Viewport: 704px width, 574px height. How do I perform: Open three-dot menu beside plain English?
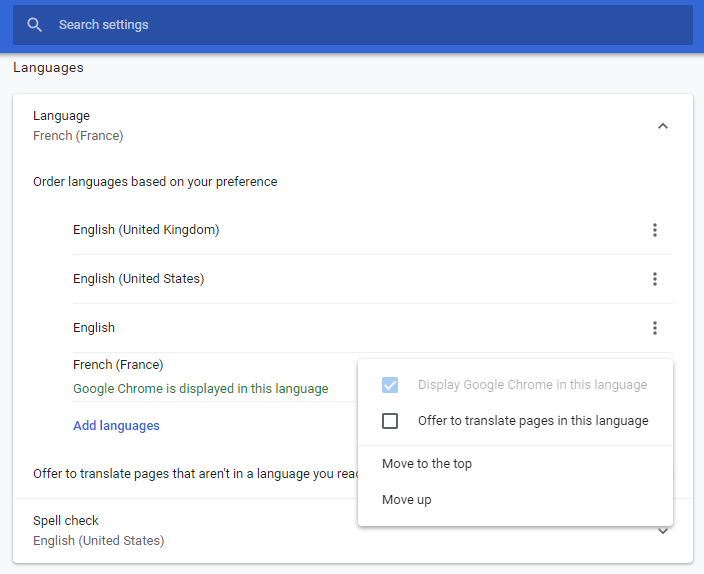point(655,328)
